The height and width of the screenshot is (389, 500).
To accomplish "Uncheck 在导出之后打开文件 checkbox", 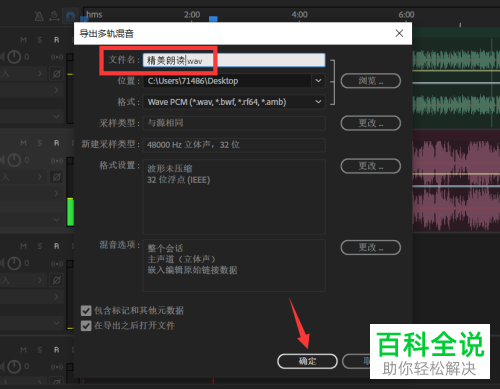I will [x=86, y=325].
